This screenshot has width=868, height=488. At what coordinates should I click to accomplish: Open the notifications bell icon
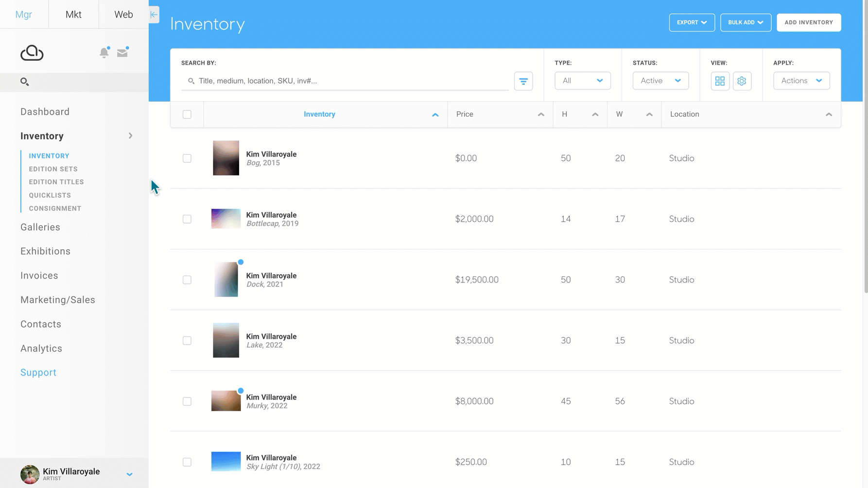click(104, 52)
